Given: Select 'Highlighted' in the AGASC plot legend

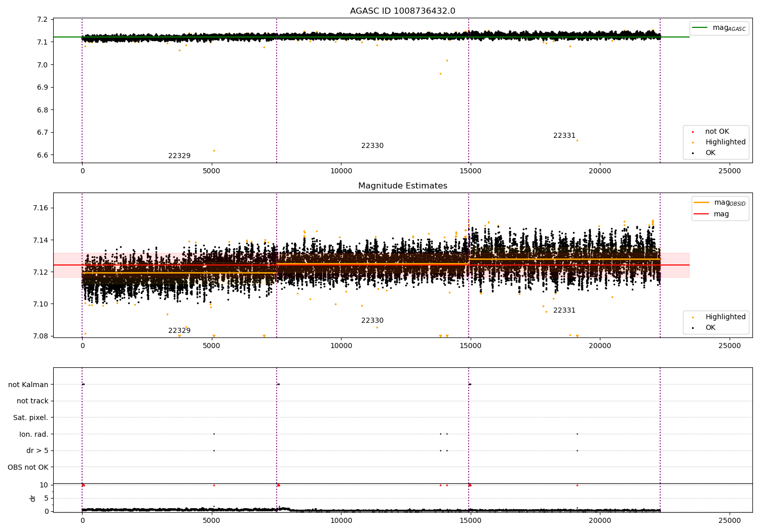Looking at the screenshot, I should pos(720,142).
